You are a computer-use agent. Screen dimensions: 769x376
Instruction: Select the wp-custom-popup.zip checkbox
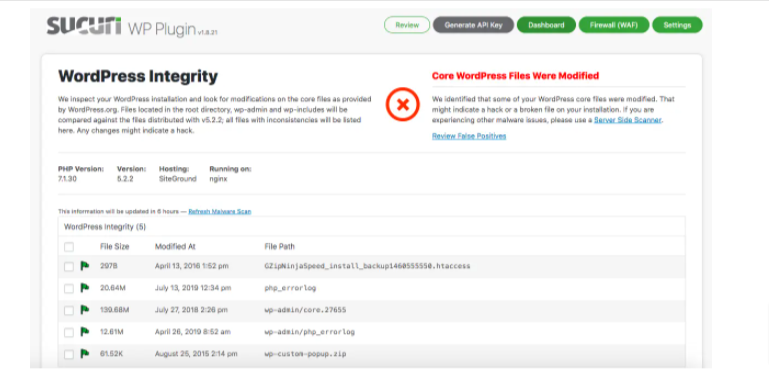69,354
